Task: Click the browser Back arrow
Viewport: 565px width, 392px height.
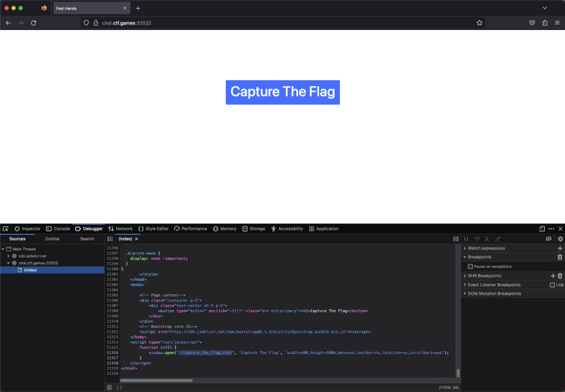Action: pyautogui.click(x=9, y=23)
